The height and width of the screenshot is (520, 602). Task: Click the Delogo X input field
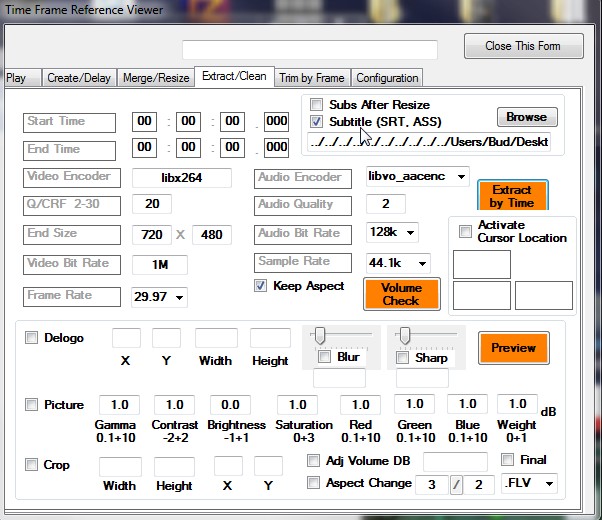[x=126, y=338]
